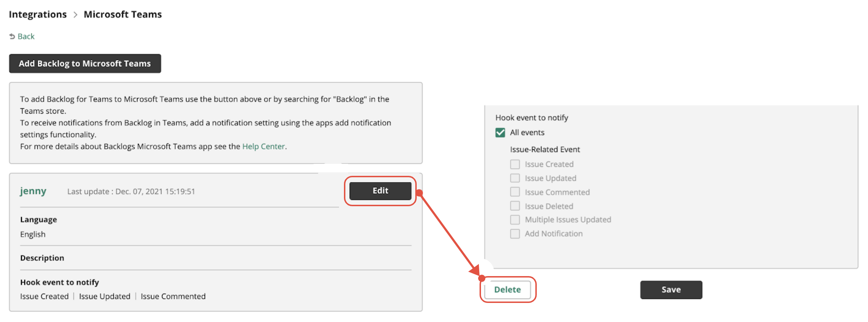
Task: Select the Microsoft Teams breadcrumb
Action: pyautogui.click(x=123, y=14)
